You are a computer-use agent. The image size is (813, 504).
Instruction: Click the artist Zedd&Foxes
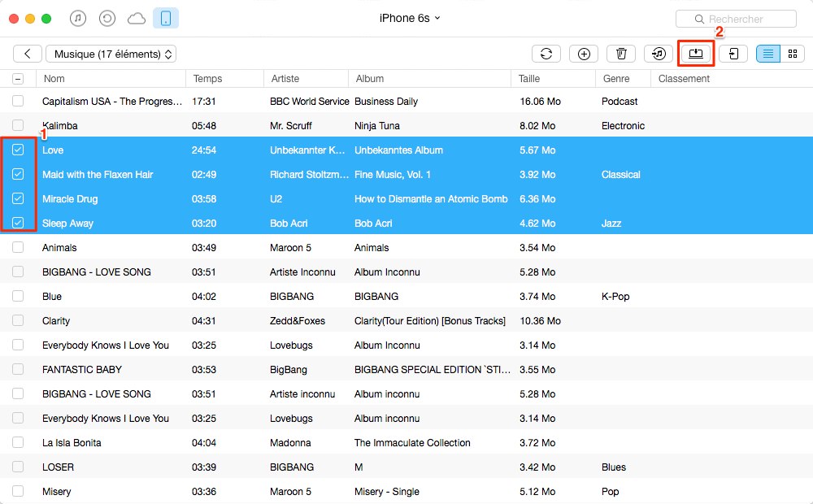click(x=298, y=321)
